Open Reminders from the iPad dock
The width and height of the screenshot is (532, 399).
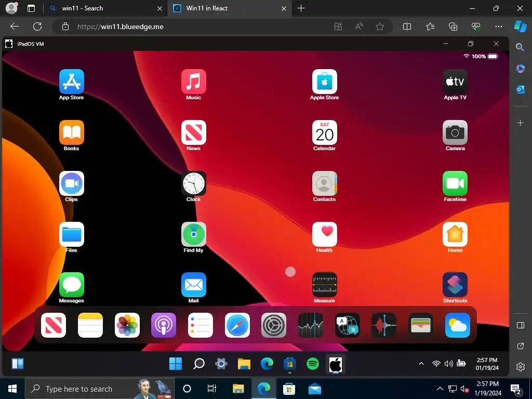pyautogui.click(x=201, y=325)
